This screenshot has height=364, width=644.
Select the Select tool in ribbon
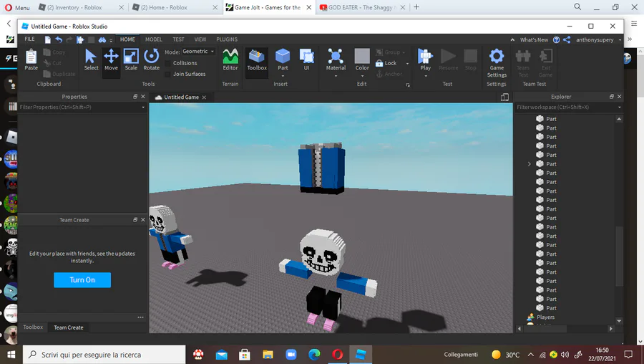pos(91,59)
